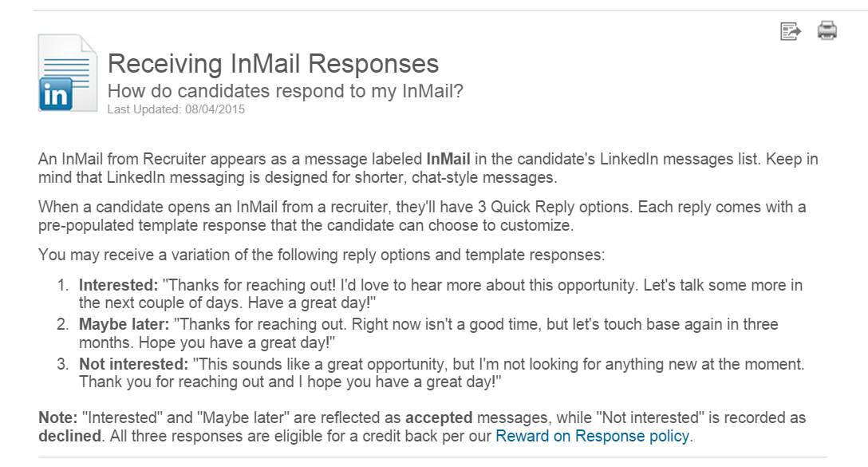
Task: Click the sentence starting When a candidate opens
Action: (x=422, y=216)
